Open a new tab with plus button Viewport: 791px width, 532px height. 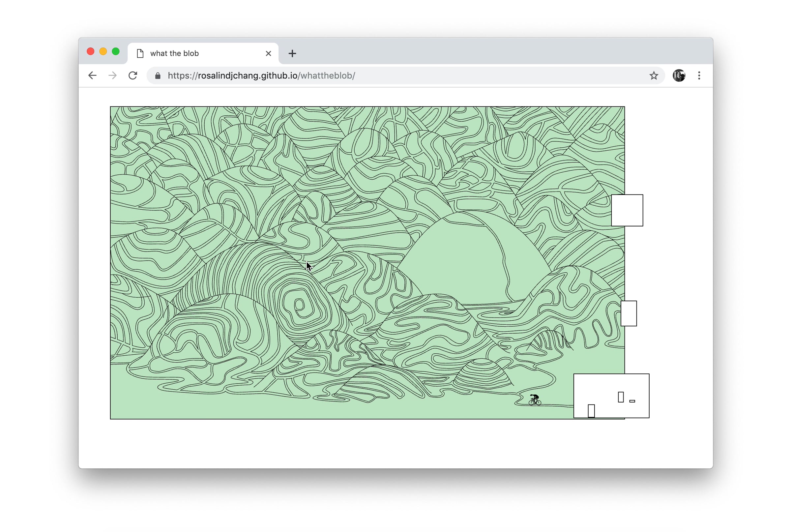(292, 53)
